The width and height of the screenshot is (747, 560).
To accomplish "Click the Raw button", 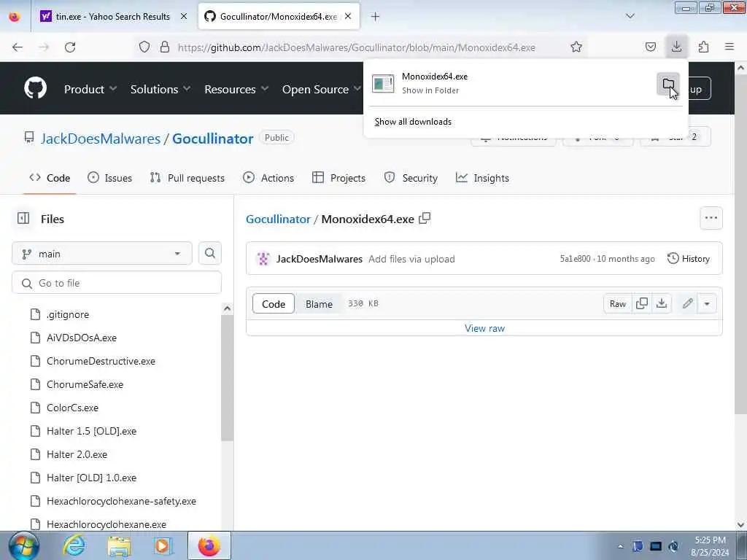I will [617, 304].
